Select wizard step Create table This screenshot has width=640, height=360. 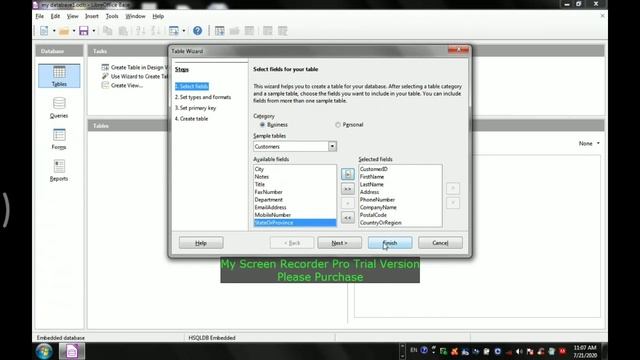[x=191, y=118]
